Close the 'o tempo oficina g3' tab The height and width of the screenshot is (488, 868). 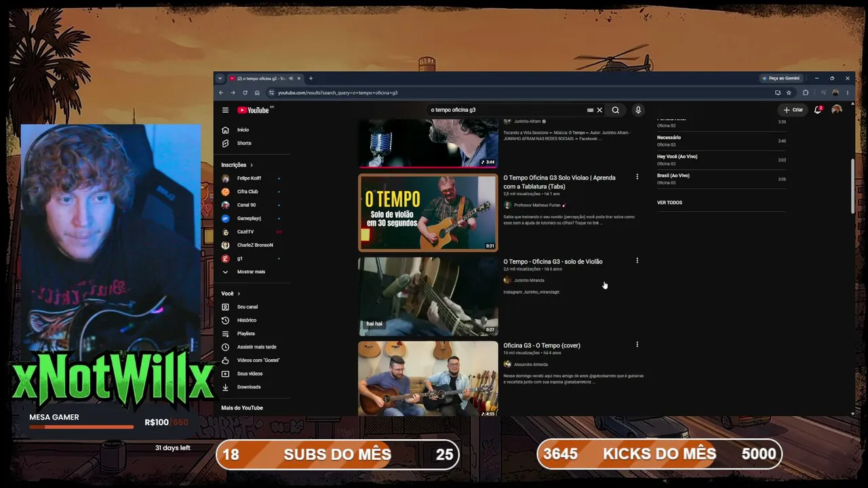pos(299,78)
